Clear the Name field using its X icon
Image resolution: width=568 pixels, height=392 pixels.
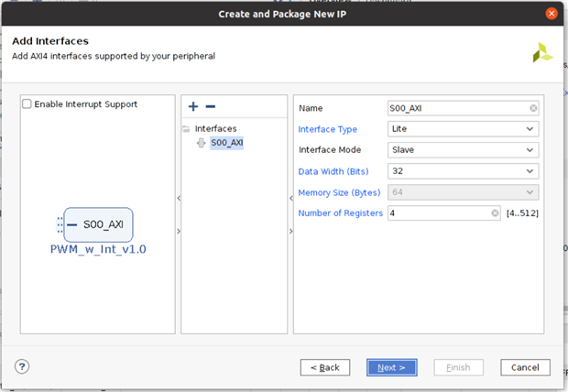click(x=532, y=109)
